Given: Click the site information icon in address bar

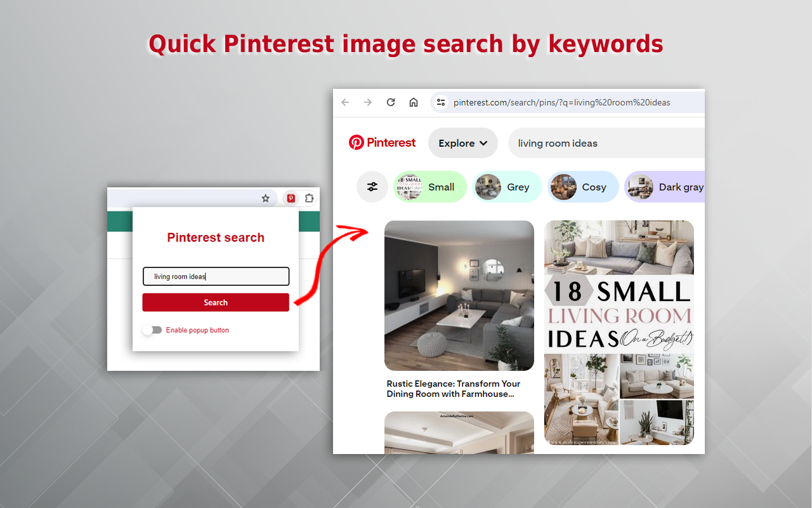Looking at the screenshot, I should 441,102.
